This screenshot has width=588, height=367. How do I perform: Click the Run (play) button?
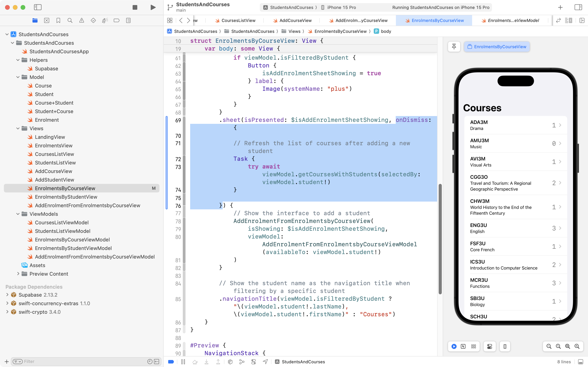pos(153,8)
